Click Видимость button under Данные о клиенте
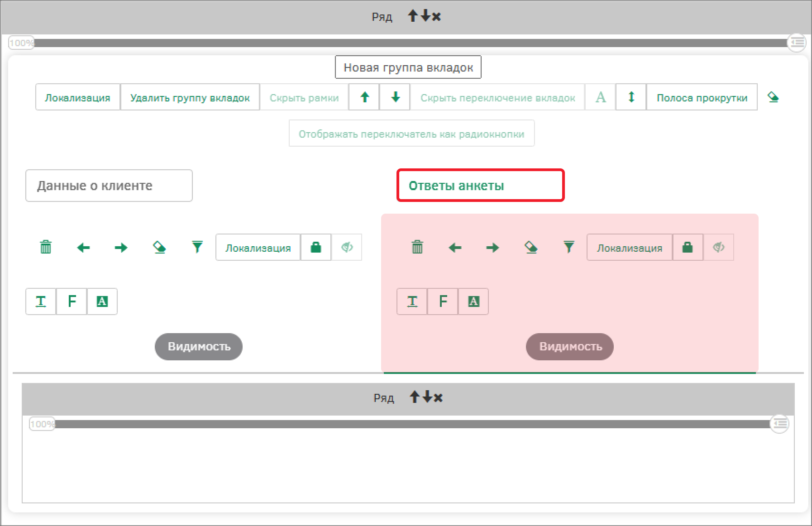The width and height of the screenshot is (812, 526). (x=199, y=347)
